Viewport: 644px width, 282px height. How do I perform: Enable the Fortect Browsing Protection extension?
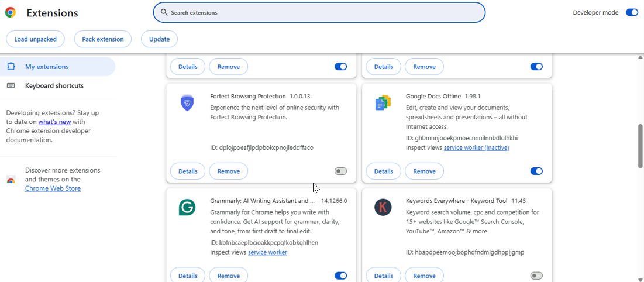340,171
